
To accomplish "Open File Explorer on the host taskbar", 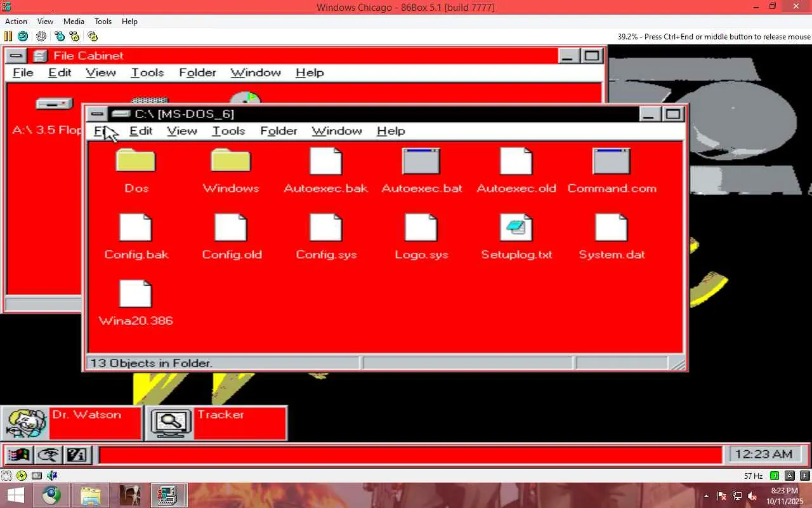I will click(91, 495).
